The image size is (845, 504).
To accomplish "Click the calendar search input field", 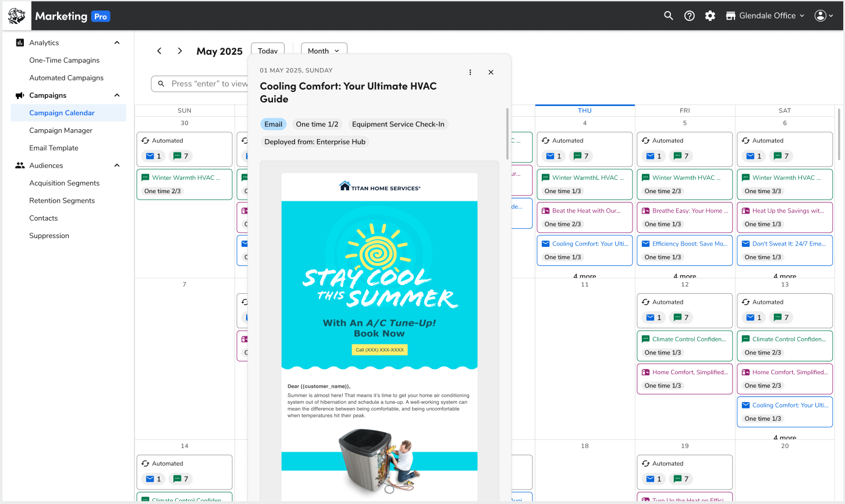I will (201, 84).
